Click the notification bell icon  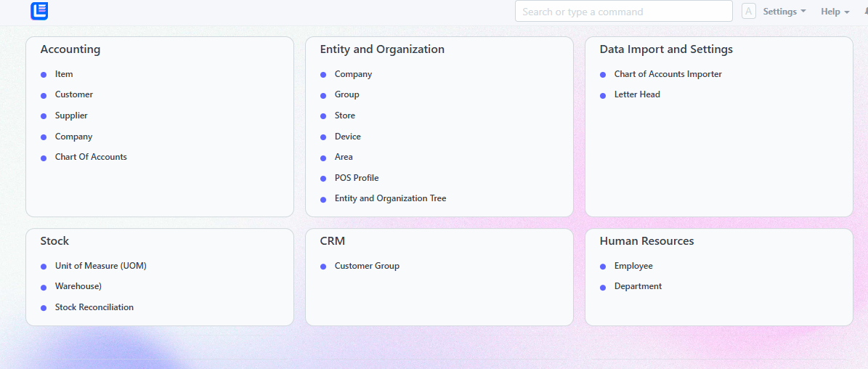coord(865,11)
